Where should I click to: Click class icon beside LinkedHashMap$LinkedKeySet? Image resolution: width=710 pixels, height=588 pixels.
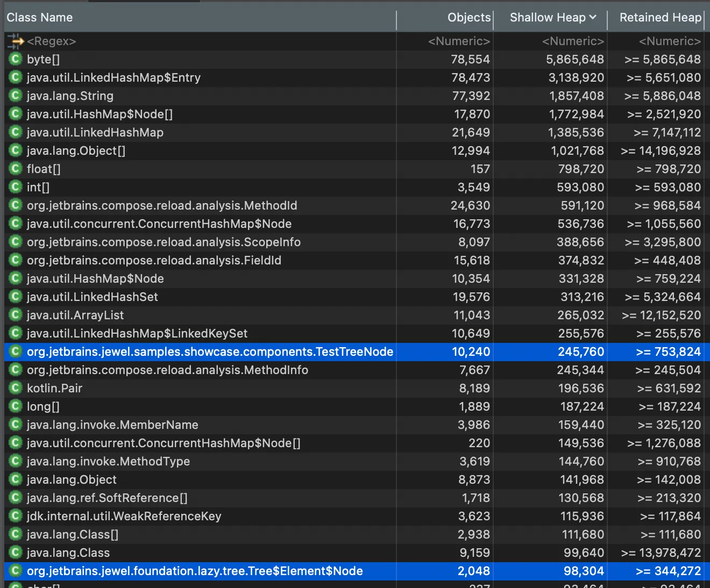click(16, 333)
